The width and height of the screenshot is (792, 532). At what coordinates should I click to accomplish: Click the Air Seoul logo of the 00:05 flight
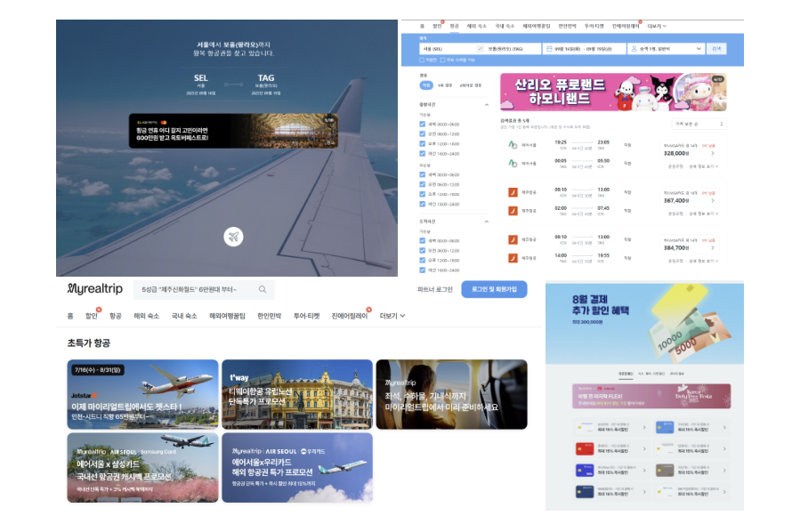tap(513, 164)
